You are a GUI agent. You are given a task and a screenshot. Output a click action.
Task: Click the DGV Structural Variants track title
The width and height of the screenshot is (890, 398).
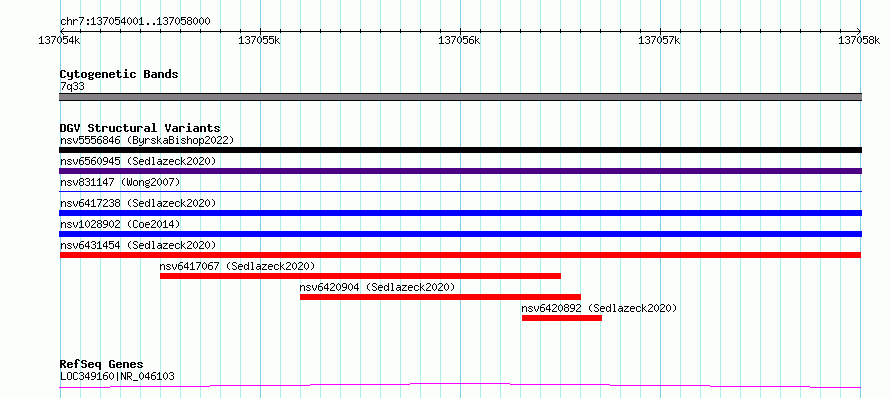coord(140,128)
